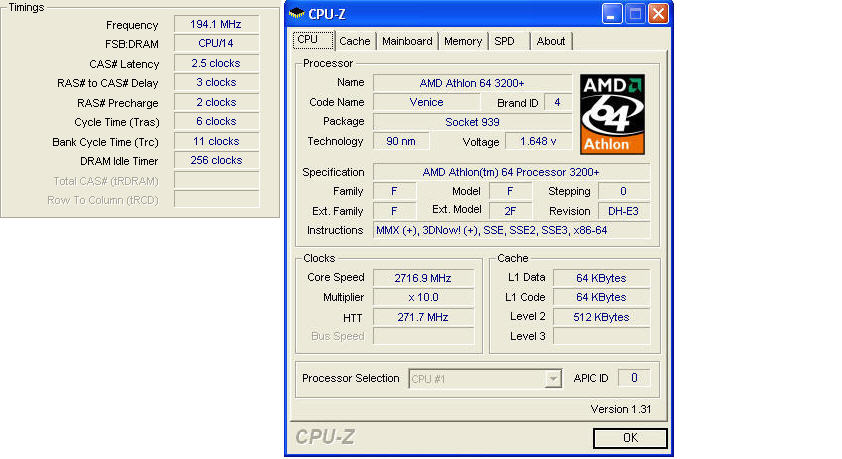Click the Code Name value Venice
This screenshot has width=842, height=459.
pos(426,102)
